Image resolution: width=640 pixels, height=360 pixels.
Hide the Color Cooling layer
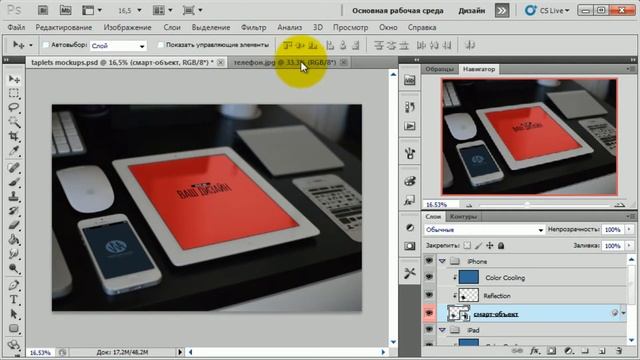tap(429, 277)
